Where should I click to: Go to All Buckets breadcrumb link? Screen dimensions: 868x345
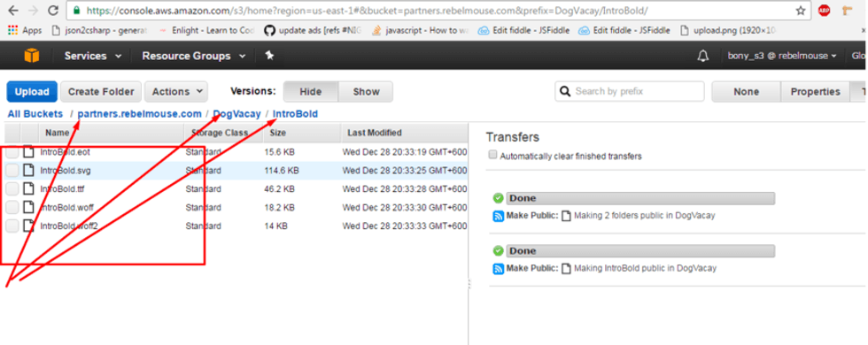pyautogui.click(x=35, y=114)
